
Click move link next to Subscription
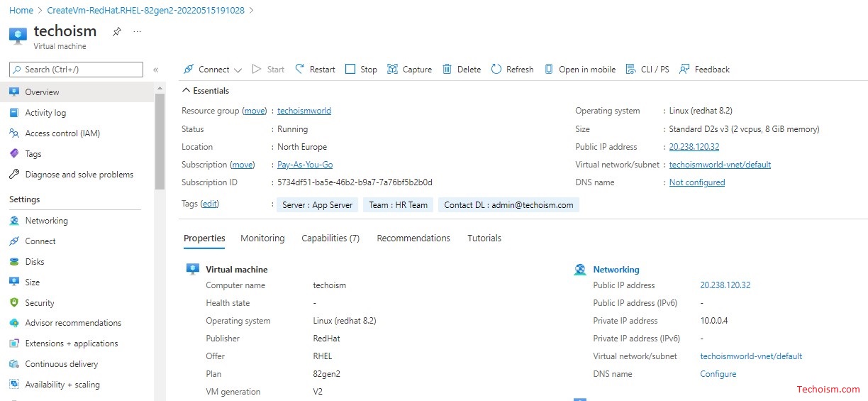click(x=243, y=165)
